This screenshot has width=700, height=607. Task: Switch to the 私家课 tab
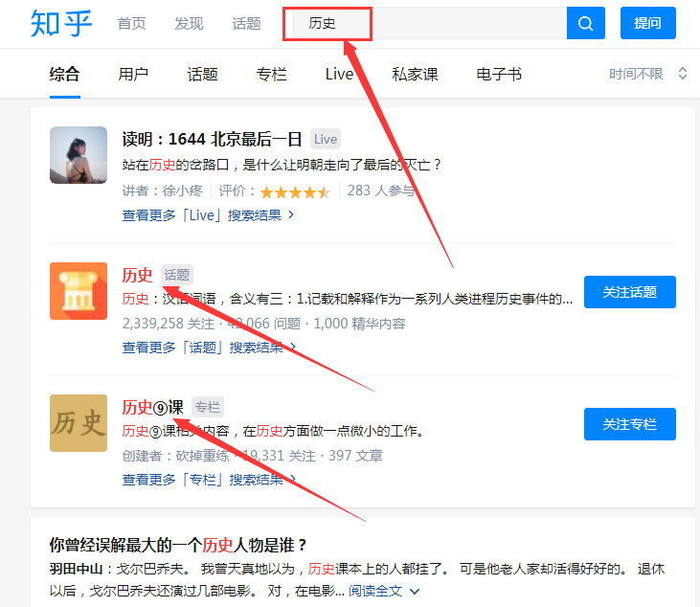[x=415, y=74]
